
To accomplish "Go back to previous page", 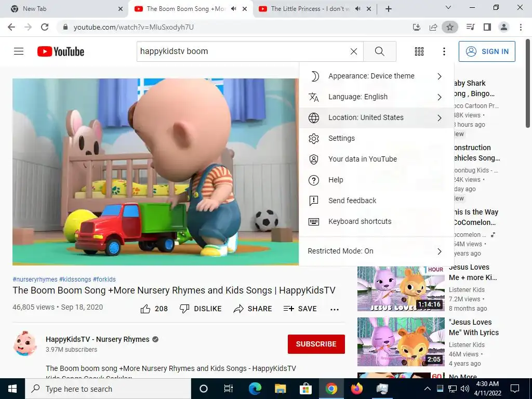I will coord(11,27).
